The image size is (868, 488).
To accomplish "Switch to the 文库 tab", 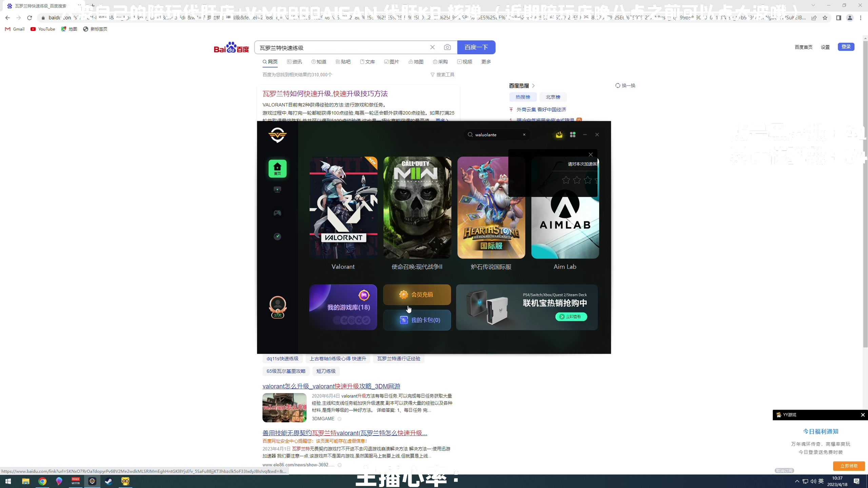I will pos(368,62).
